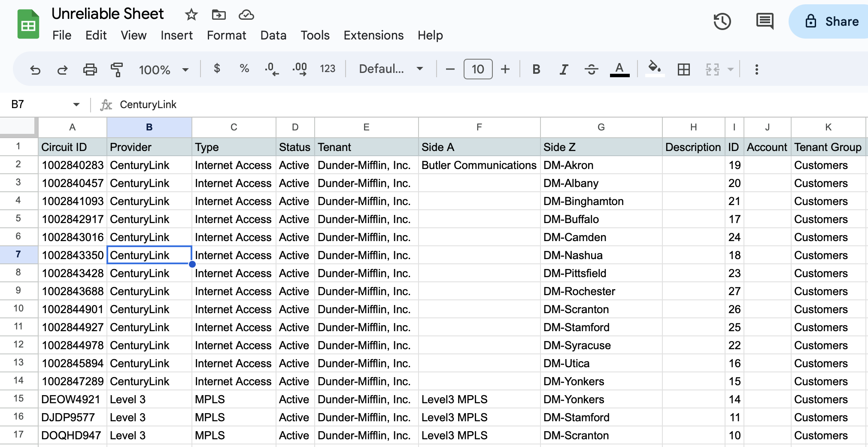Click the Share button
The width and height of the screenshot is (868, 447).
(832, 21)
